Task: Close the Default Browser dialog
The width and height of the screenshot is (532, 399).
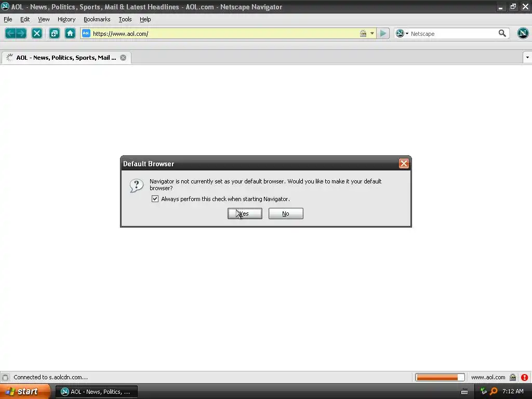Action: click(403, 164)
